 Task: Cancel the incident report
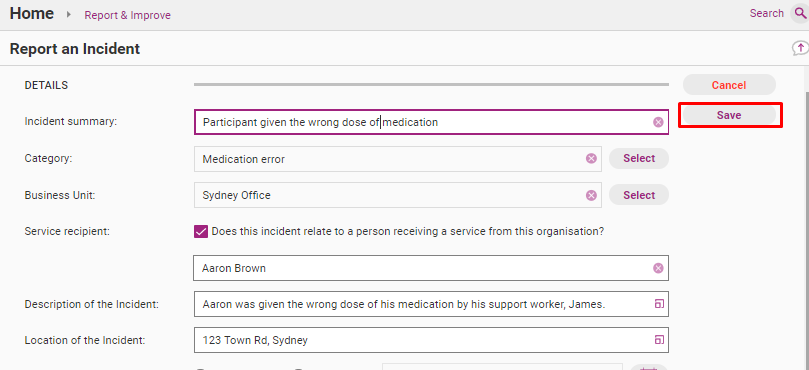point(729,85)
